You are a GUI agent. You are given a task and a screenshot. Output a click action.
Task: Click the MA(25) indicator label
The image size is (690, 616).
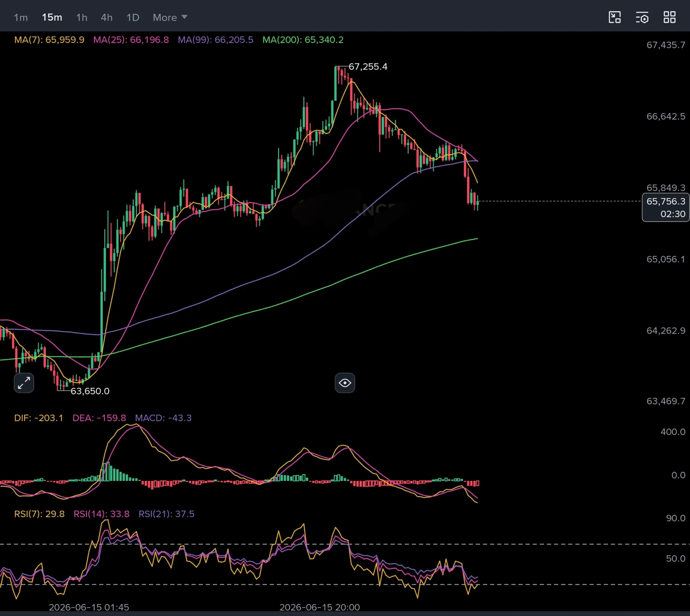(x=131, y=40)
